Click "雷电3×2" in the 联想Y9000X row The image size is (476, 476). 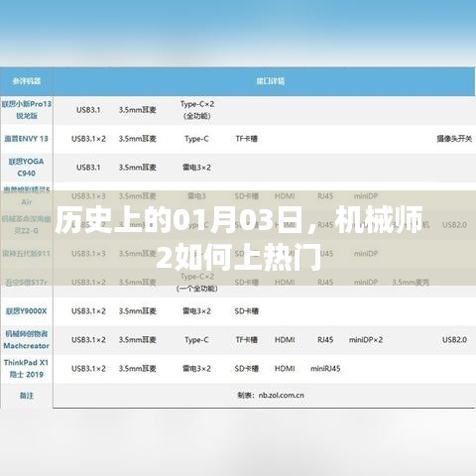tap(197, 311)
